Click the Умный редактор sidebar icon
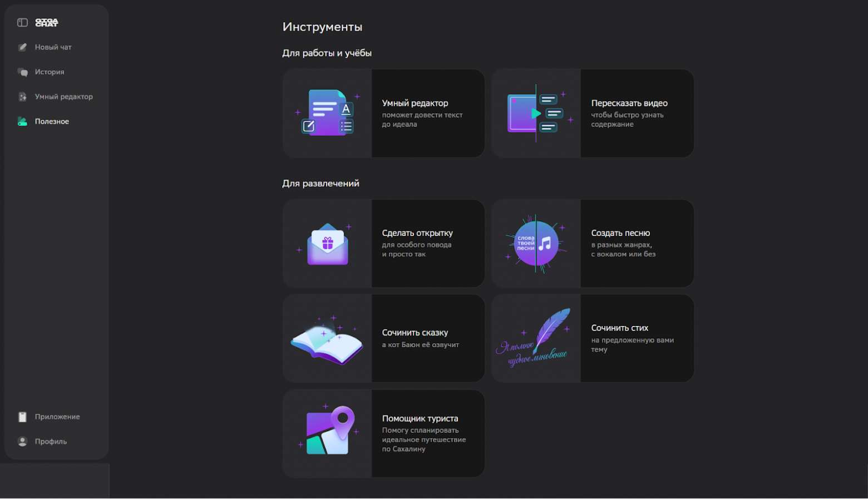This screenshot has width=868, height=499. click(22, 96)
